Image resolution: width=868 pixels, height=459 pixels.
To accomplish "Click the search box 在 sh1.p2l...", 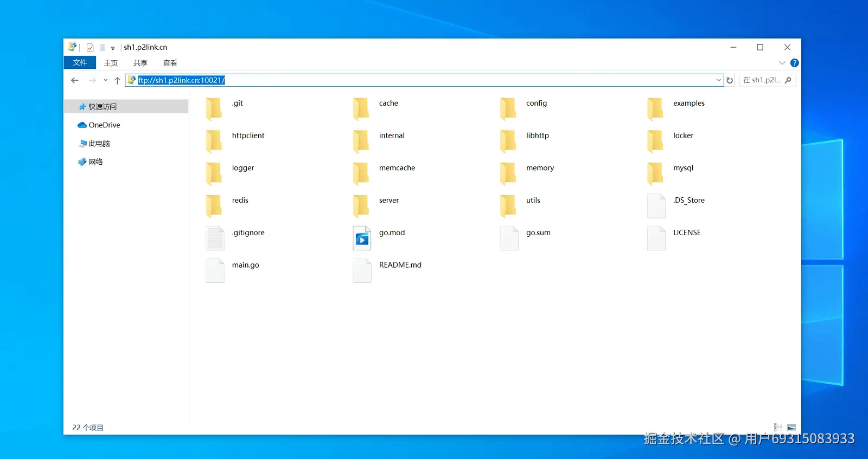I will 768,80.
